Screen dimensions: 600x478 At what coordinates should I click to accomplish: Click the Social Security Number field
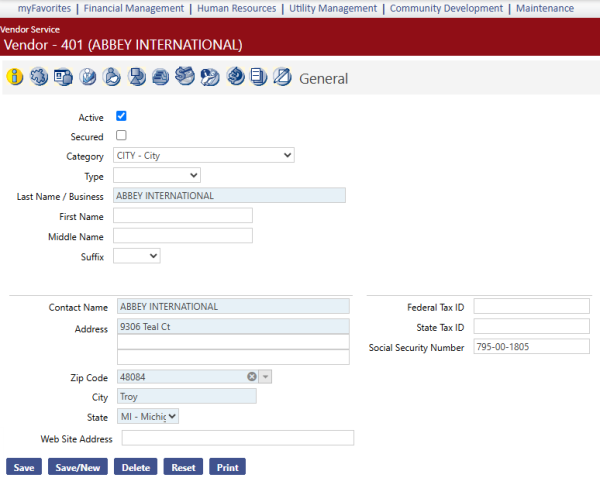pos(532,346)
